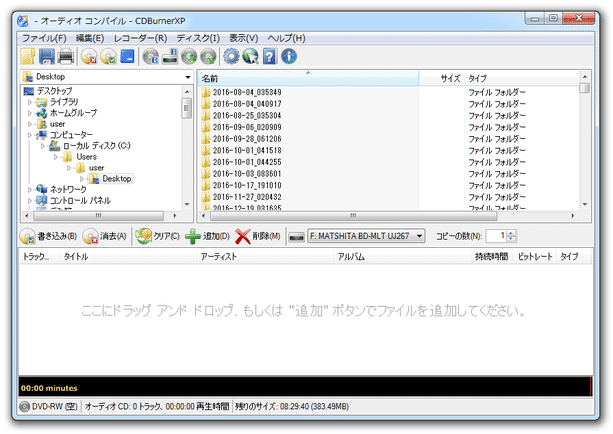Click the disc information toolbar icon
Image resolution: width=613 pixels, height=434 pixels.
point(151,56)
